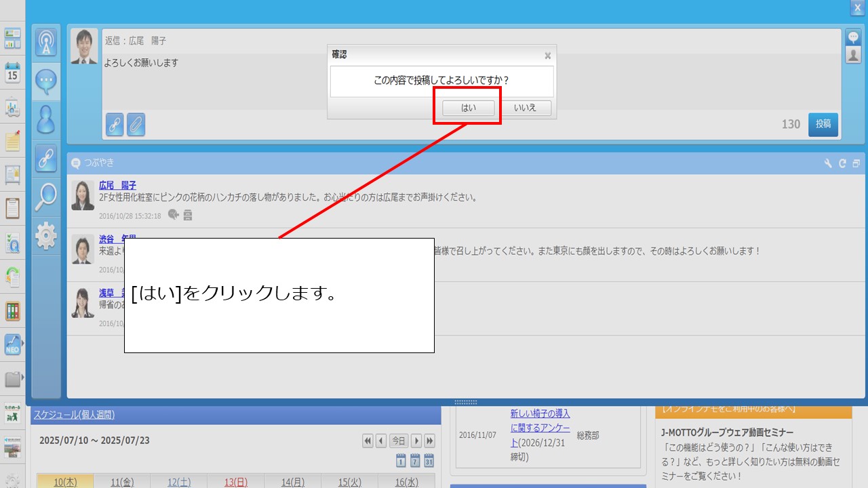Click いいえ to cancel posting
This screenshot has width=868, height=488.
[x=525, y=108]
